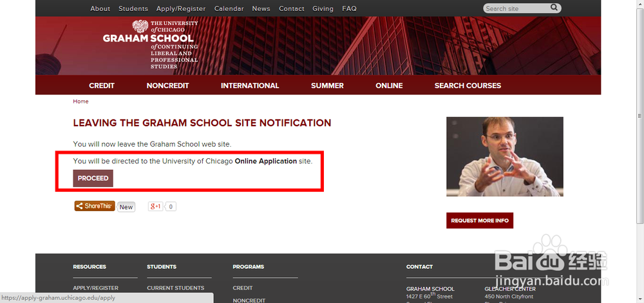The height and width of the screenshot is (303, 644).
Task: Open the Contact top navigation link
Action: point(292,8)
